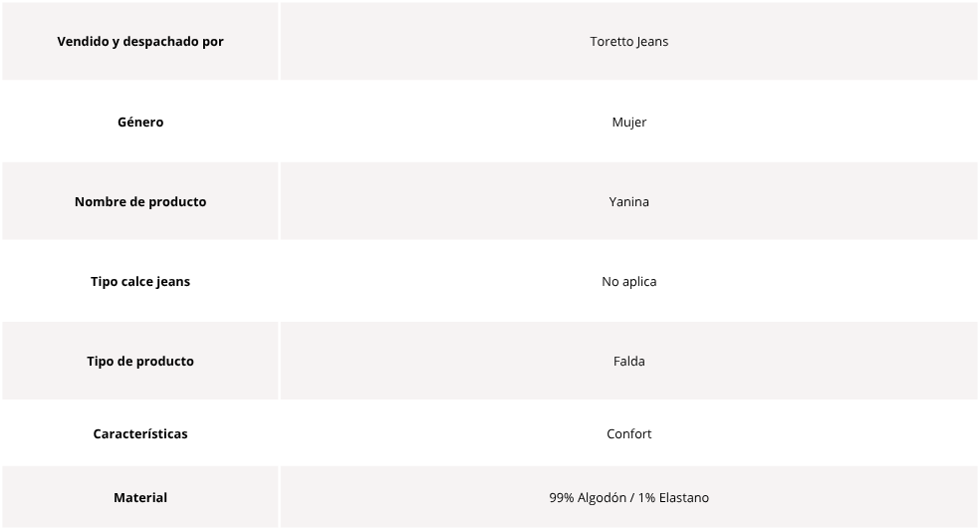The height and width of the screenshot is (530, 980).
Task: Click the 'Vendido y despachado por' label
Action: tap(140, 41)
